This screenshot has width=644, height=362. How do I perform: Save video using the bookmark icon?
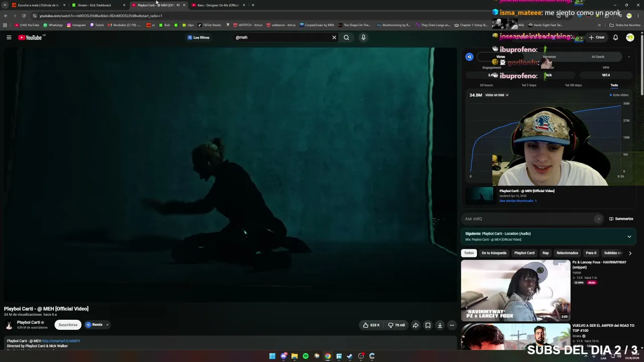tap(428, 325)
